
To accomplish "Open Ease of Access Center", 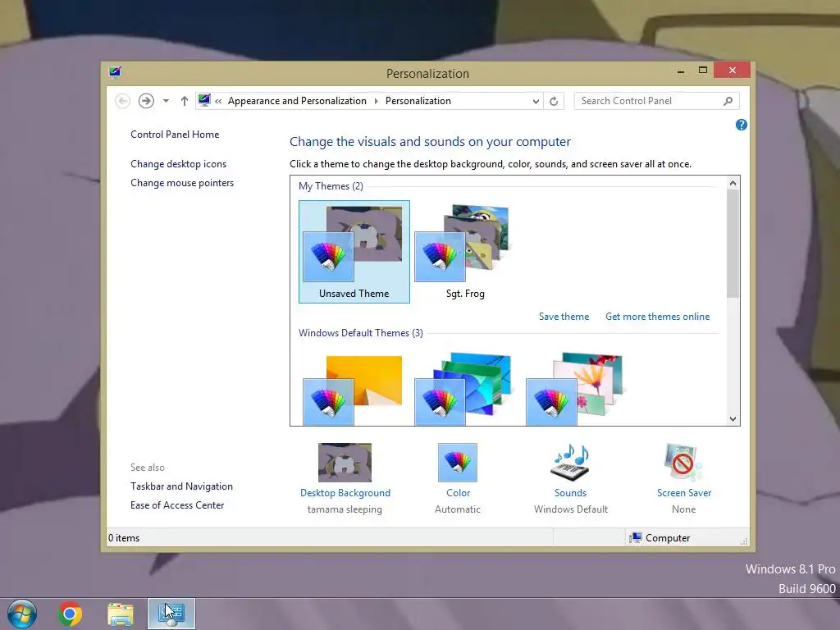I will (x=177, y=505).
